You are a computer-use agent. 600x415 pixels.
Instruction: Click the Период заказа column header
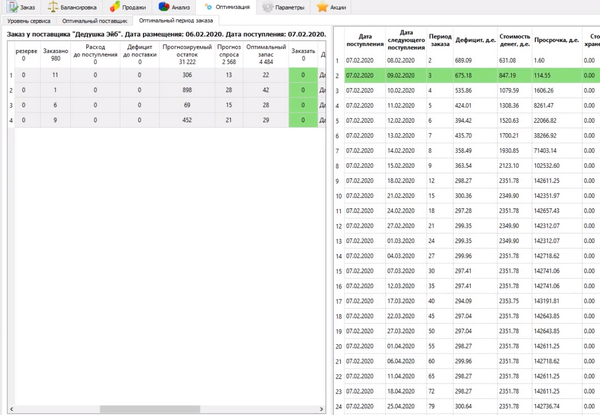point(440,40)
